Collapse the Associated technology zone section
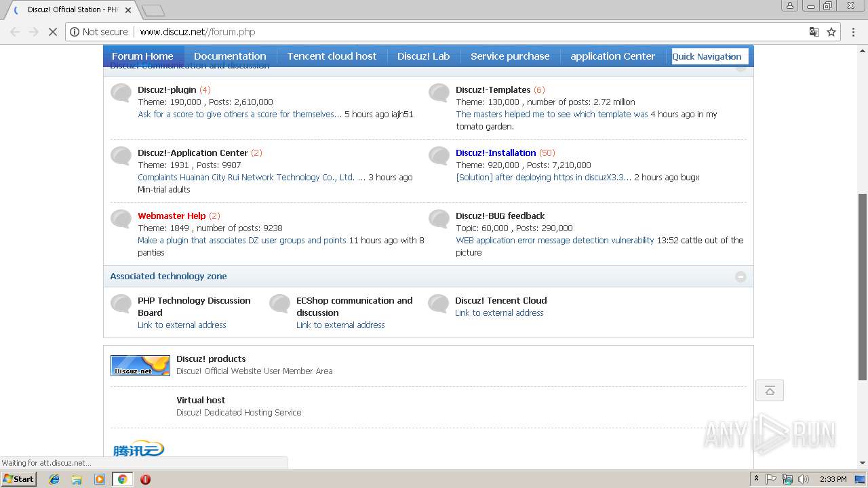Screen dimensions: 868x488 (741, 277)
